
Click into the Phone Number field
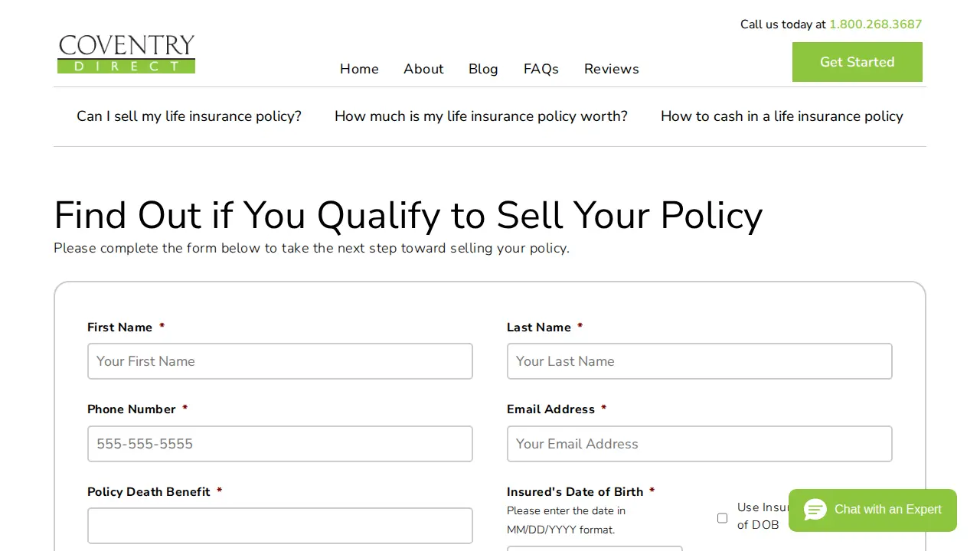tap(280, 444)
